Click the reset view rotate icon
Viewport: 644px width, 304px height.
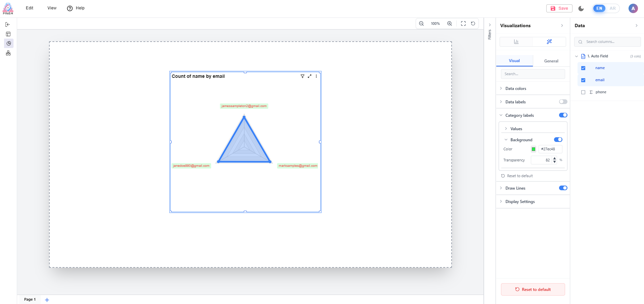pyautogui.click(x=473, y=23)
